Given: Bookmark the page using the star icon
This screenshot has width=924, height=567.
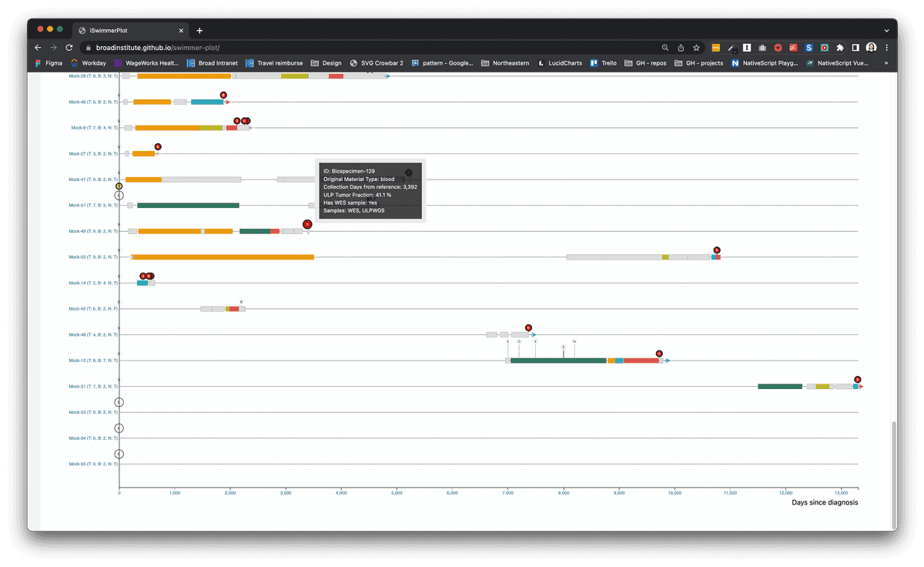Looking at the screenshot, I should (696, 47).
